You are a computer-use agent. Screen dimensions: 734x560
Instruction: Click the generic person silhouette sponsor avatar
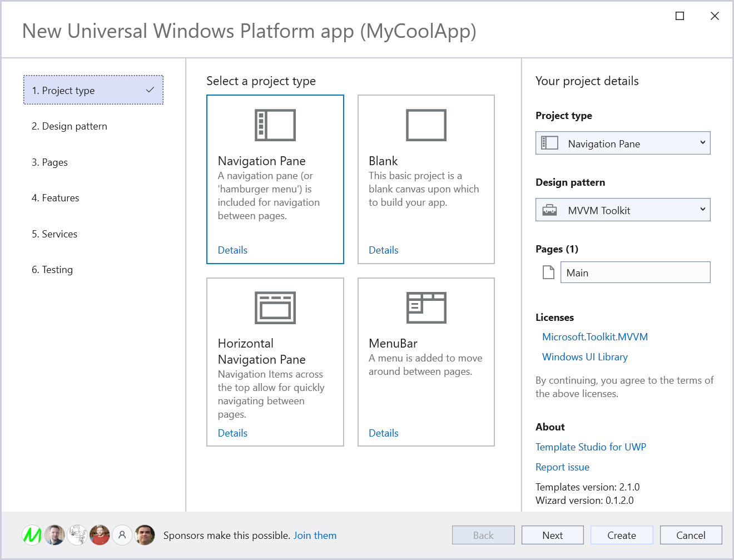click(122, 535)
